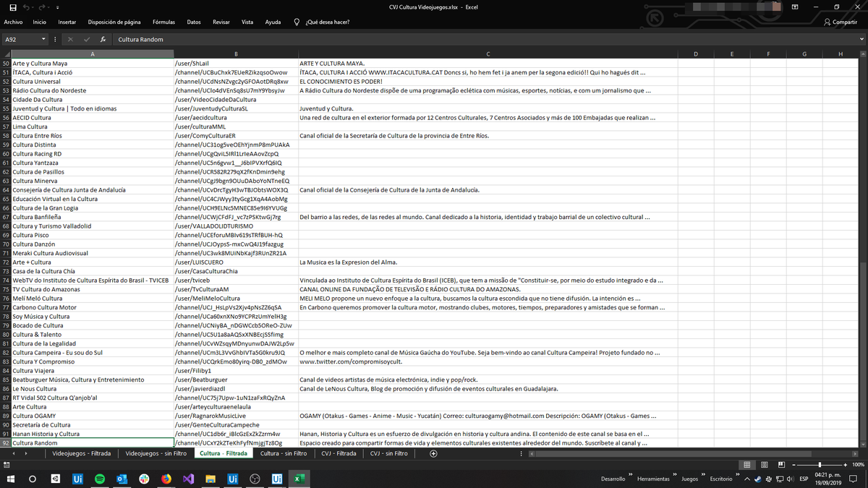Switch to Videojuegos - sin Filtro sheet
This screenshot has width=868, height=488.
pos(156,453)
